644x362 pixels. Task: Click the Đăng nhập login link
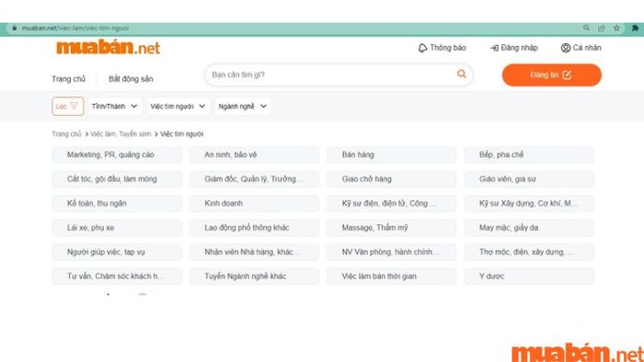(513, 48)
